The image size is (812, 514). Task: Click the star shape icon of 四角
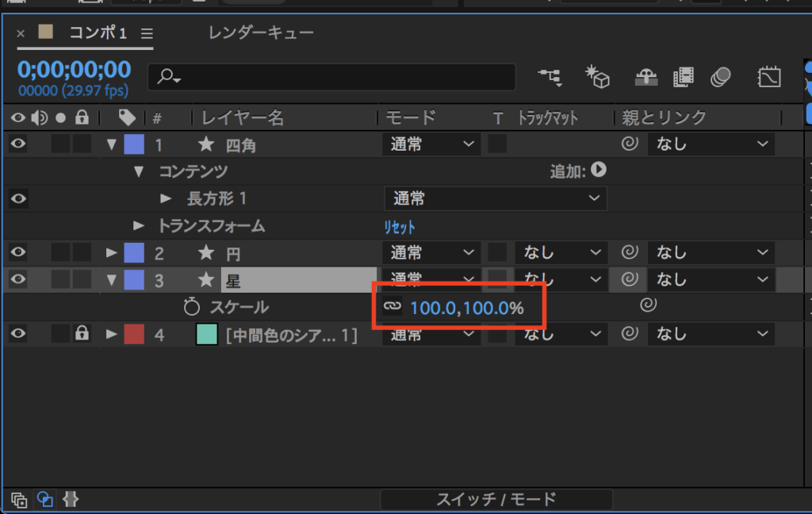tap(206, 144)
